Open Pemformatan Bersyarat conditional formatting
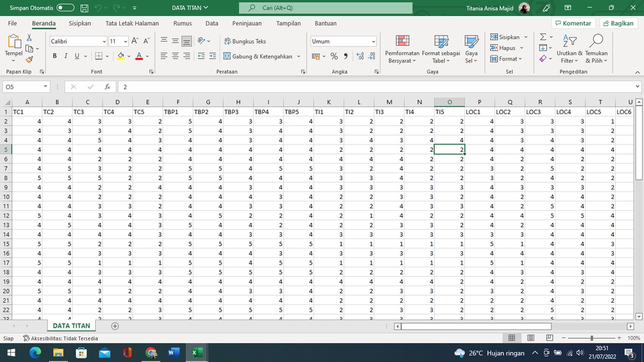The image size is (644, 362). pos(402,50)
